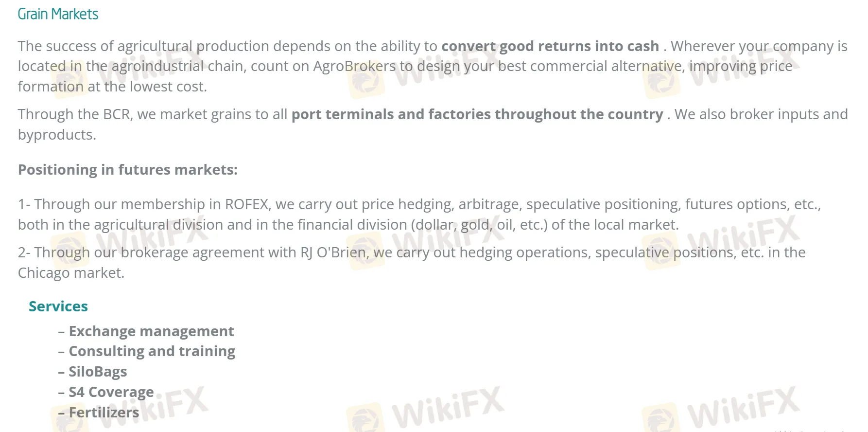The image size is (868, 432).
Task: Click the word AgroBrokers in first paragraph
Action: pyautogui.click(x=354, y=66)
